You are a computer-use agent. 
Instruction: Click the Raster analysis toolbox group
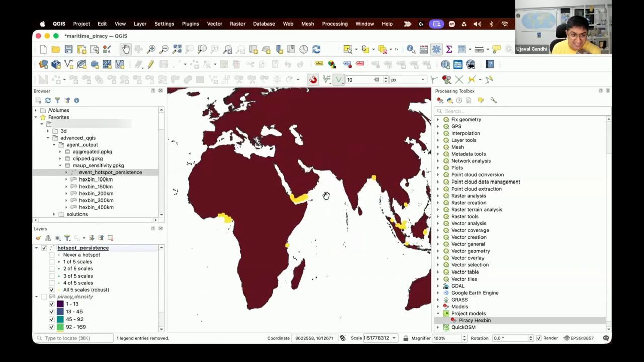(x=468, y=196)
